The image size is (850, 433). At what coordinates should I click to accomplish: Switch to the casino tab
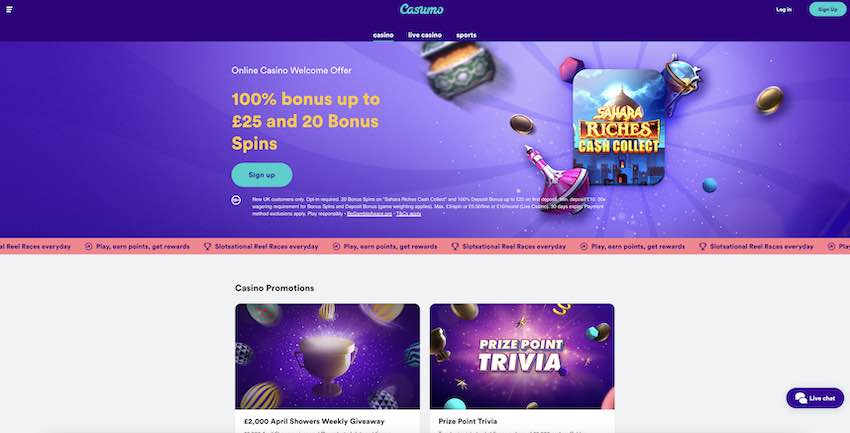(x=383, y=35)
